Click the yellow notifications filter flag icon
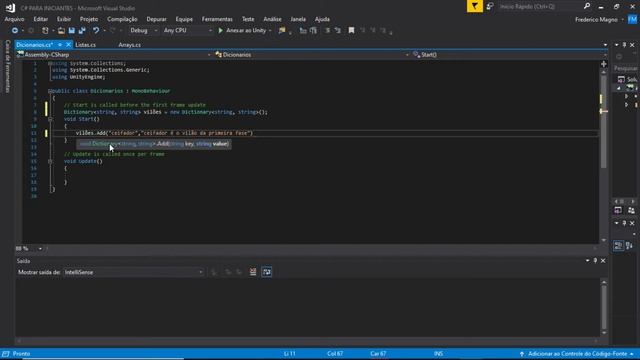The height and width of the screenshot is (360, 640). tap(475, 6)
